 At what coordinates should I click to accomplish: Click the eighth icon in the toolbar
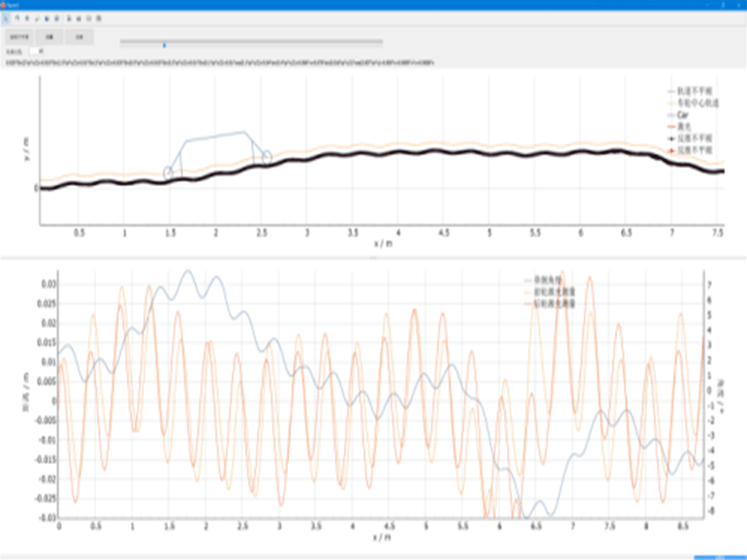[79, 18]
